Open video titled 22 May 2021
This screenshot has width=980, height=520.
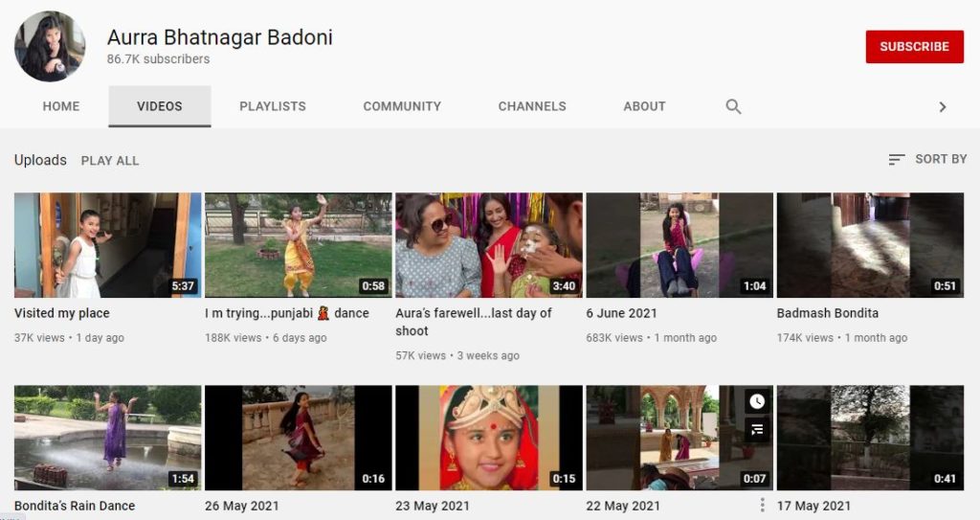point(623,506)
